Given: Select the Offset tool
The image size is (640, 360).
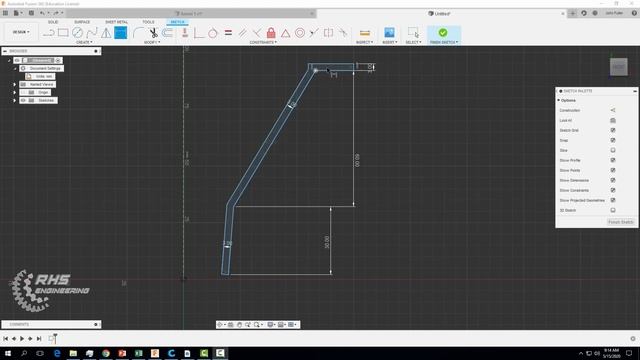Looking at the screenshot, I should pyautogui.click(x=167, y=33).
